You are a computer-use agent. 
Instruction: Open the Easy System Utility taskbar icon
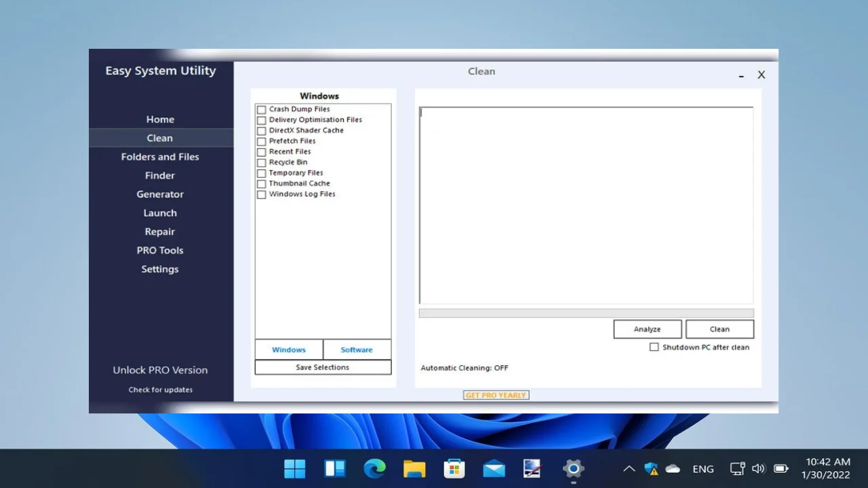533,468
